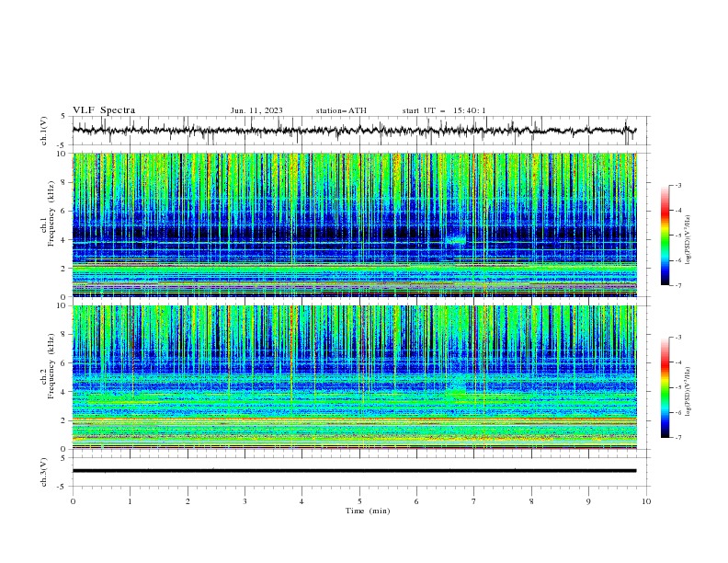Click the ch.2 Frequency (kHz) axis label
This screenshot has height=563, width=728.
tap(48, 365)
